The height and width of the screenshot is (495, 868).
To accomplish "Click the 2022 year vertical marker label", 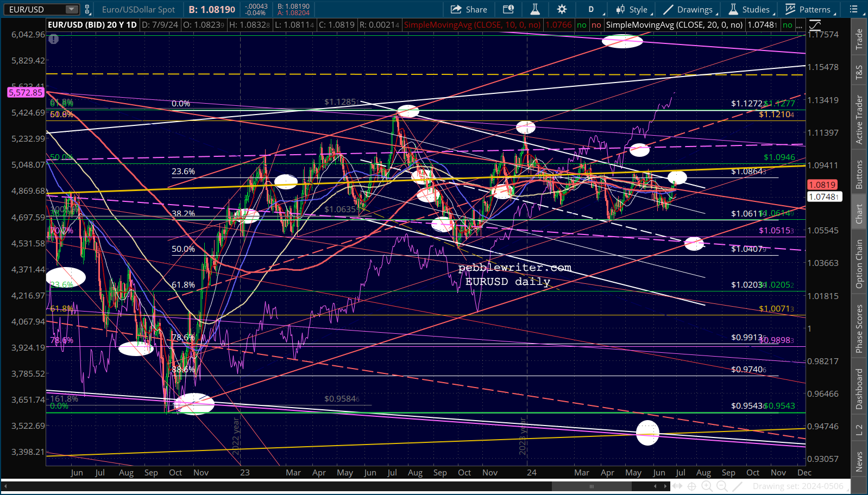I will click(236, 436).
